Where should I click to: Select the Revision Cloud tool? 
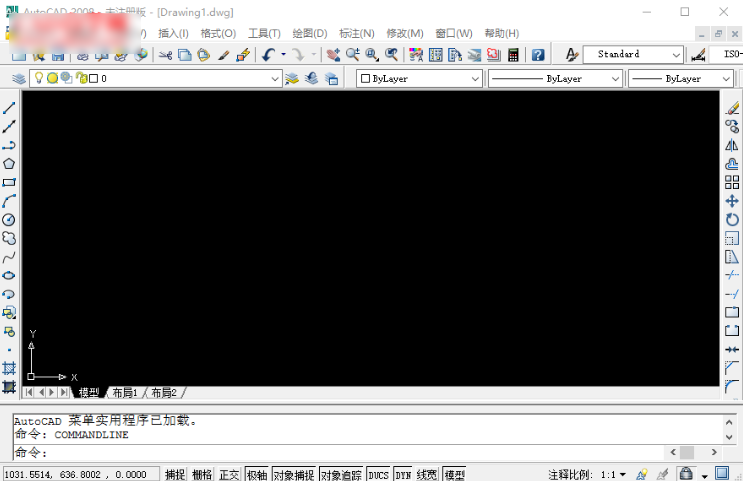tap(9, 238)
